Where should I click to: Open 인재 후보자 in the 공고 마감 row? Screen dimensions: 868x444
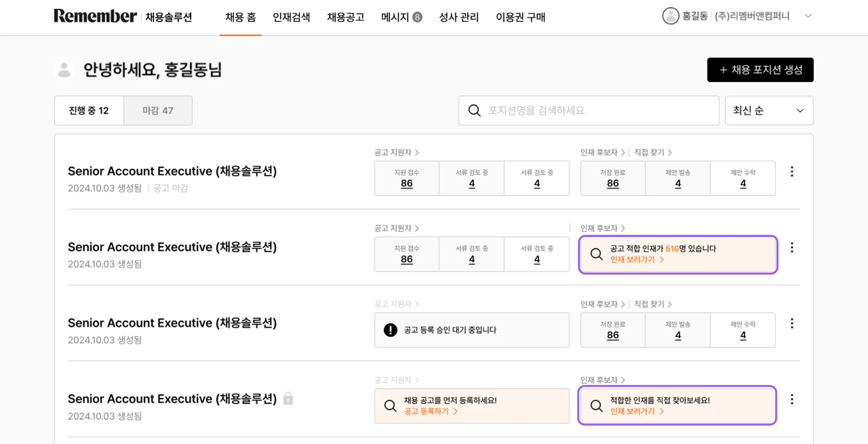point(602,152)
